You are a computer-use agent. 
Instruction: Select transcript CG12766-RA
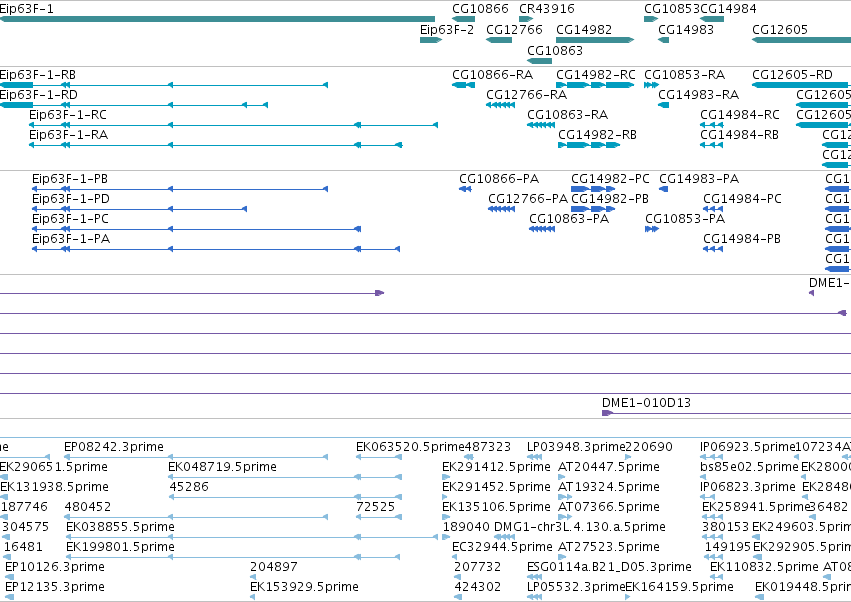coord(526,95)
